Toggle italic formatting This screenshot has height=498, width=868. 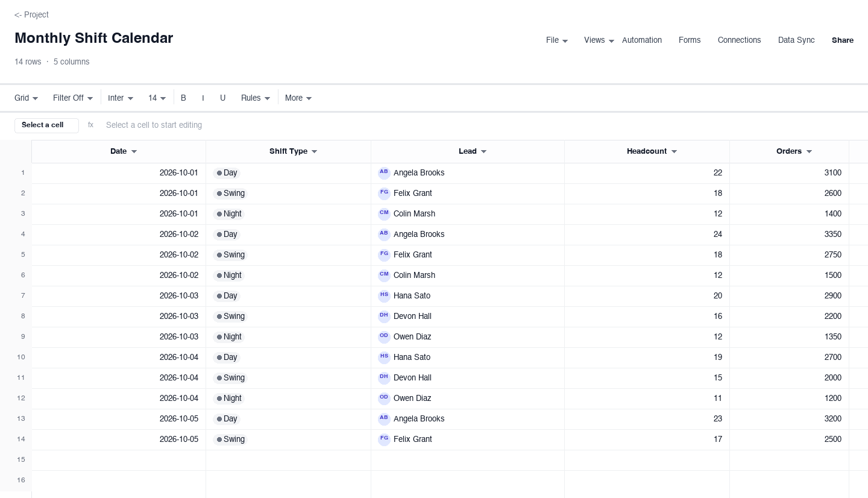click(203, 98)
